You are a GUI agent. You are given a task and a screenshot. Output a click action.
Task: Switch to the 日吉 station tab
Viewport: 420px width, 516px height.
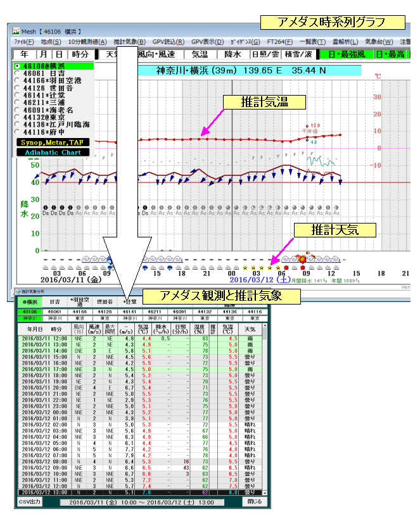pyautogui.click(x=55, y=302)
